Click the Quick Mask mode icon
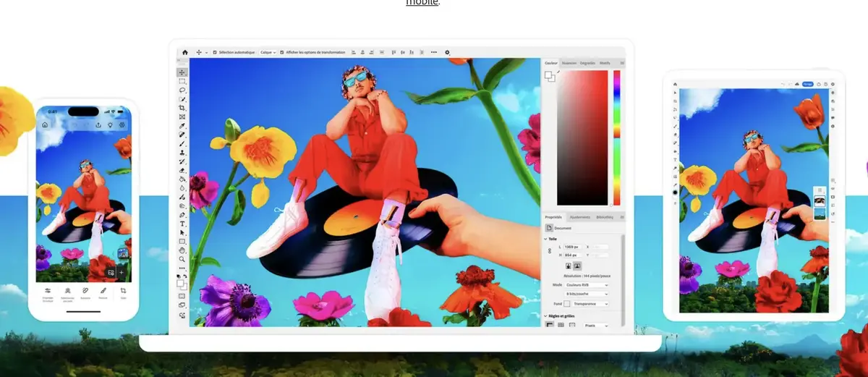The width and height of the screenshot is (868, 377). 182,296
